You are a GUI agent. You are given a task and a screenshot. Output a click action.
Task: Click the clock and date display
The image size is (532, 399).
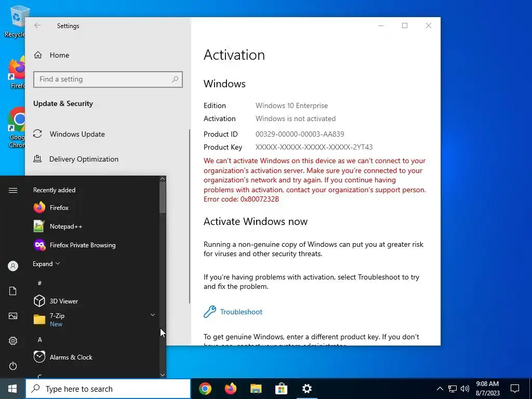click(x=487, y=389)
